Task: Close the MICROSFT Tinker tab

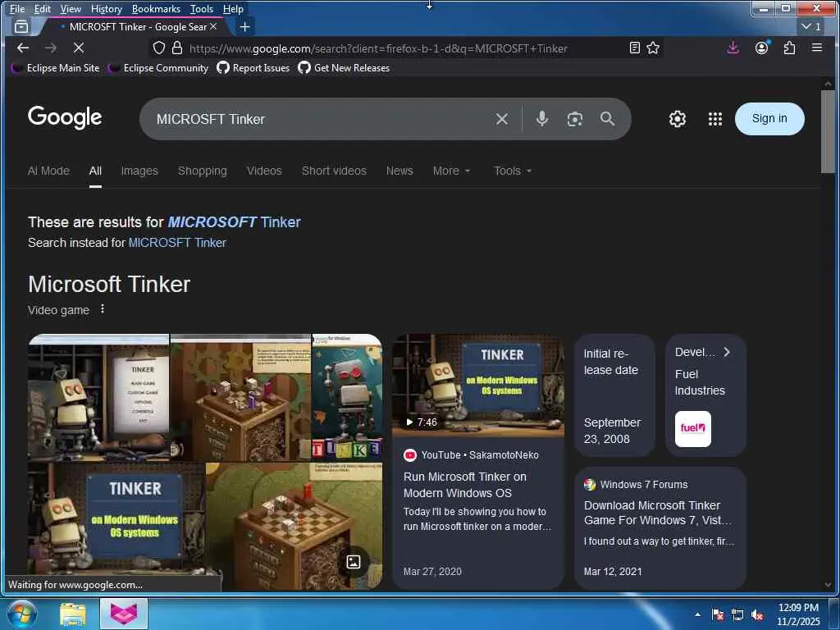Action: 213,26
